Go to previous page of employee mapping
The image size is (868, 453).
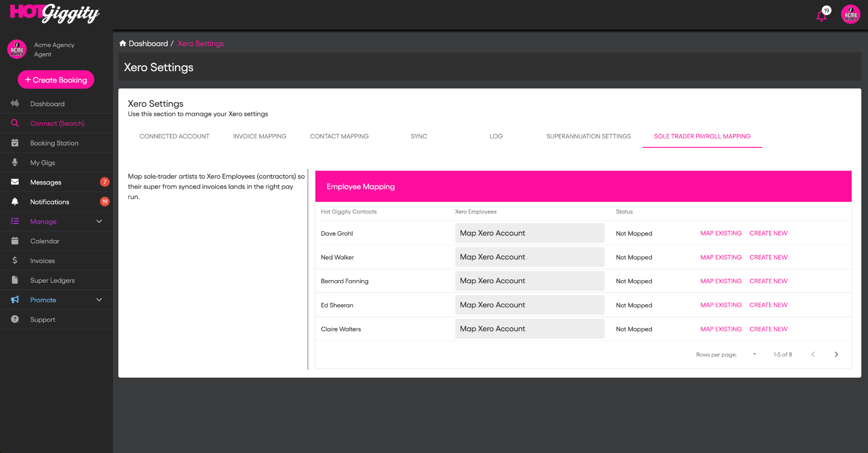(813, 354)
